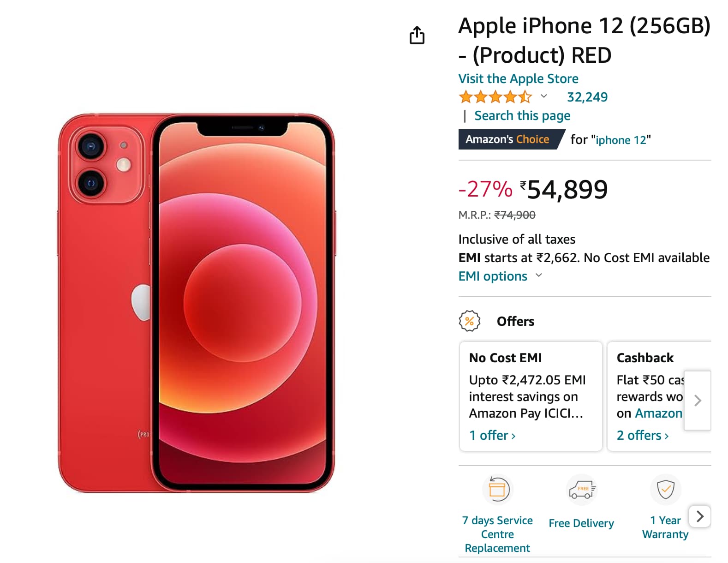Viewport: 728px width, 563px height.
Task: Click the next arrow in offers carousel
Action: click(x=698, y=401)
